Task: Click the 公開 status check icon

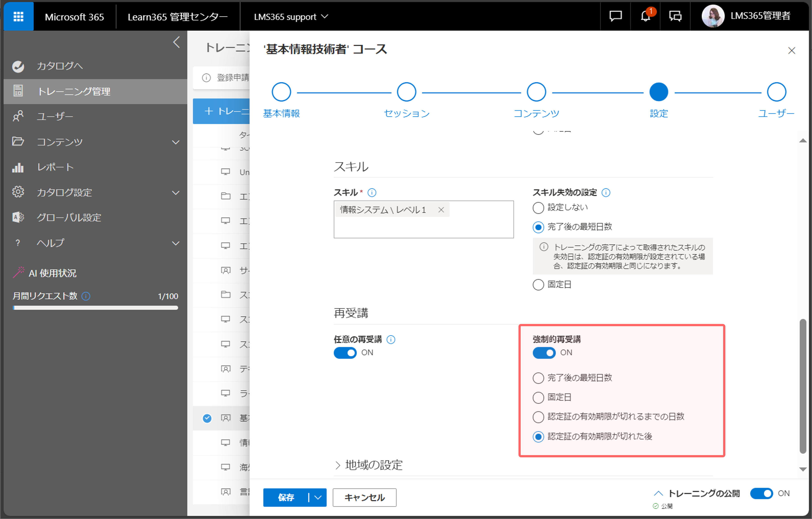Action: [655, 506]
